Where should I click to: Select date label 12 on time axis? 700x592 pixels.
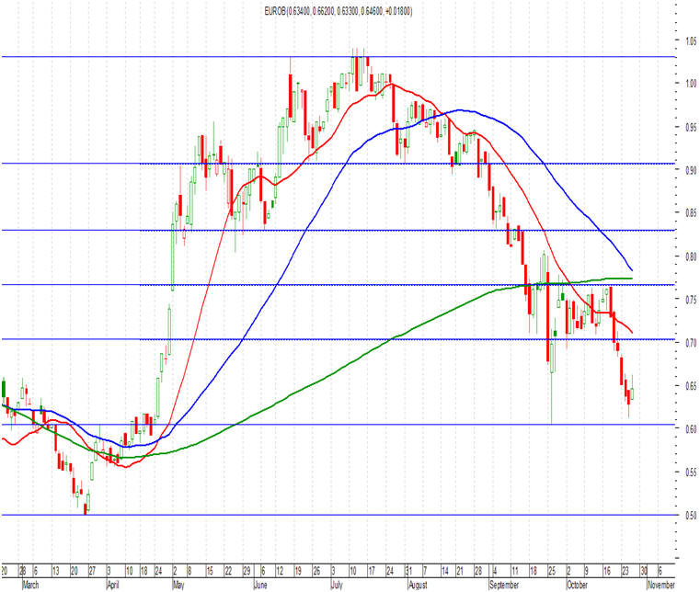pos(280,571)
